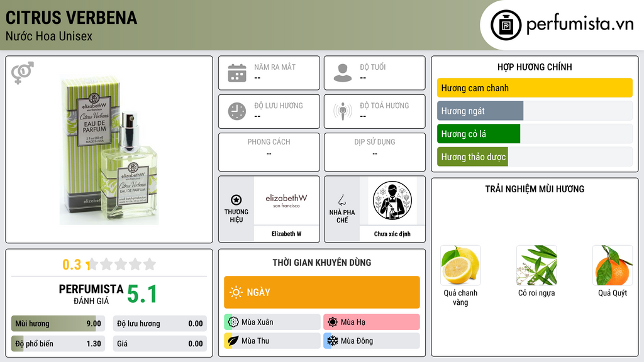Click the sun icon in the Ngày bar

pyautogui.click(x=236, y=292)
